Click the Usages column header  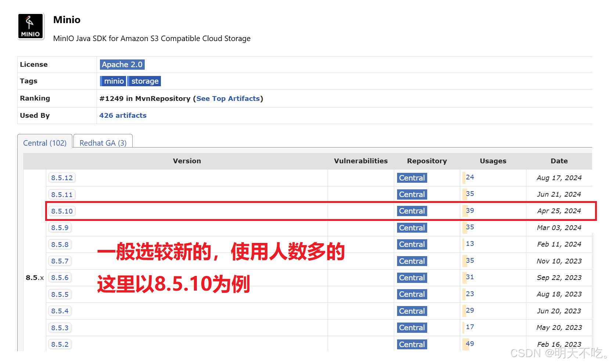(x=493, y=161)
